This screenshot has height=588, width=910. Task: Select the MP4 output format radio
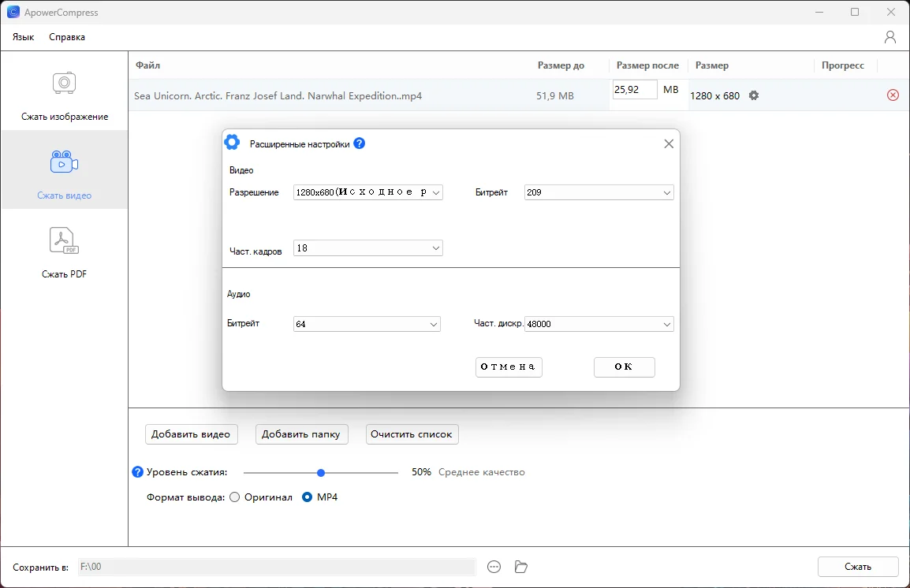click(308, 497)
